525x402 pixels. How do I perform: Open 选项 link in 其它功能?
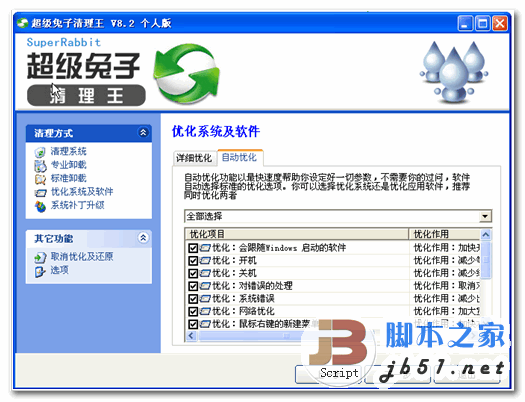[x=60, y=270]
